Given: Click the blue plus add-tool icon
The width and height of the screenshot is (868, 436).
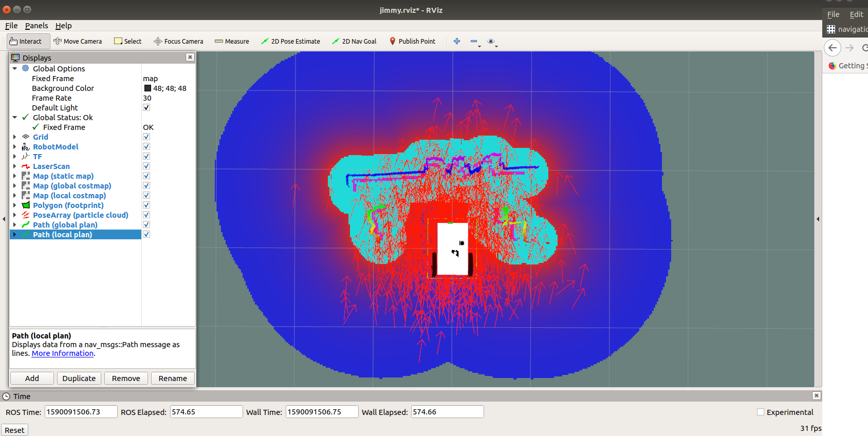Looking at the screenshot, I should point(457,41).
